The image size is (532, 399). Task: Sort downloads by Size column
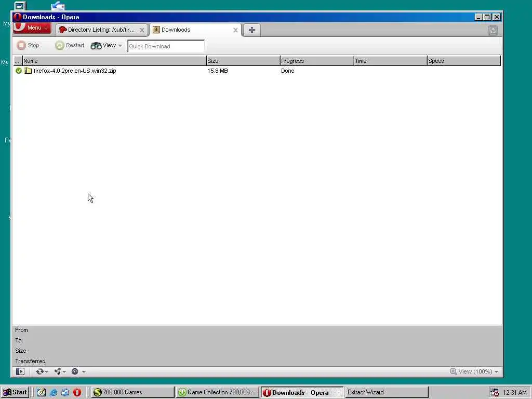[243, 61]
